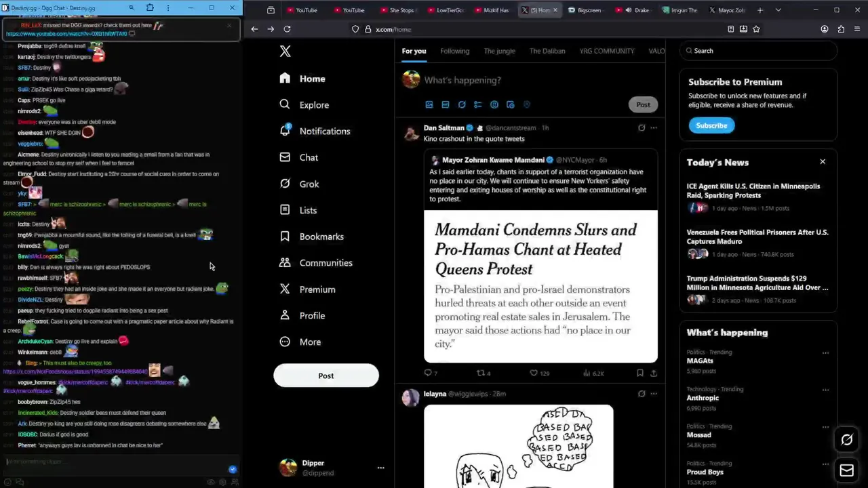Add GIF icon in composer
This screenshot has height=488, width=868.
446,104
